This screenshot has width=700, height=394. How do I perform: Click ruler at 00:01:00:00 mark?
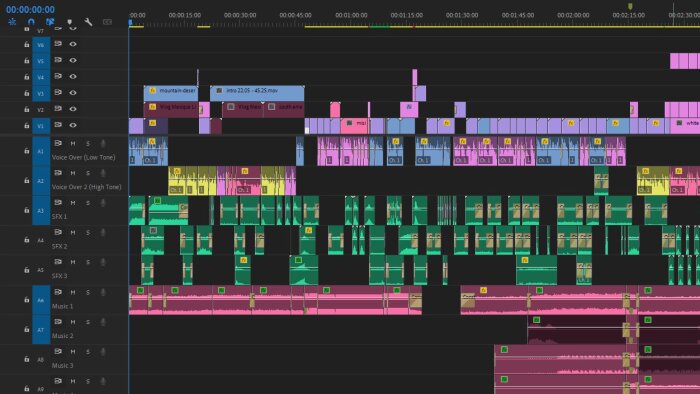click(x=351, y=15)
